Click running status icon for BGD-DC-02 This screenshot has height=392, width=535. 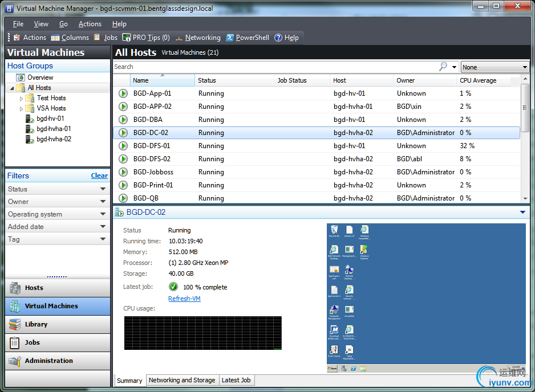(x=123, y=133)
